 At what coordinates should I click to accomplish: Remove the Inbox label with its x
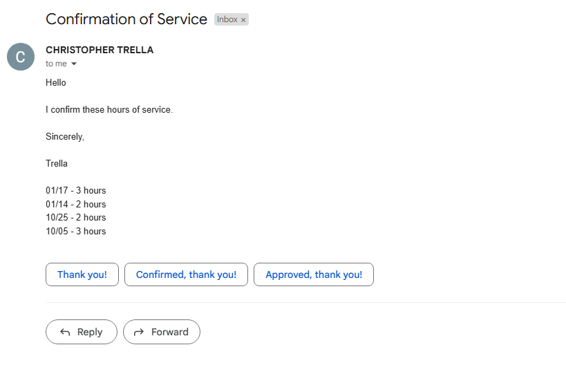(x=243, y=20)
